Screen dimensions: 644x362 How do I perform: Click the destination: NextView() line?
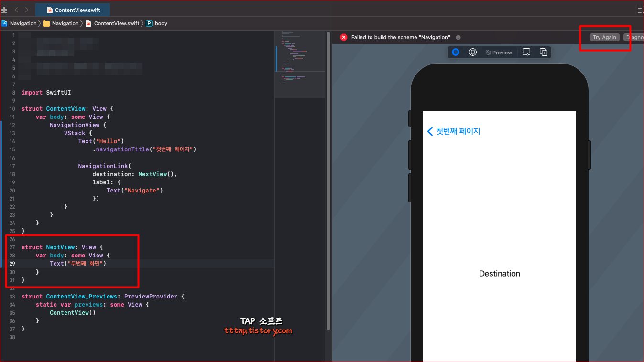click(135, 174)
